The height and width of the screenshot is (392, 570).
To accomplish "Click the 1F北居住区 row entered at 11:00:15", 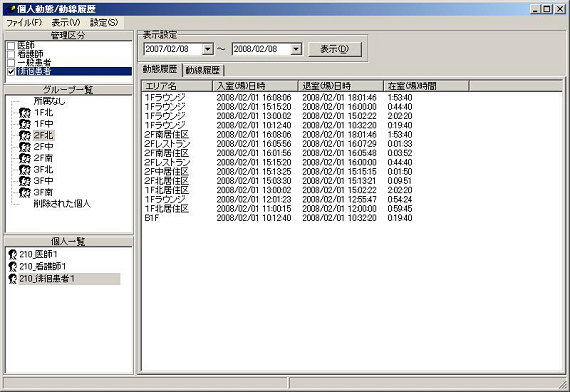I will pyautogui.click(x=278, y=209).
